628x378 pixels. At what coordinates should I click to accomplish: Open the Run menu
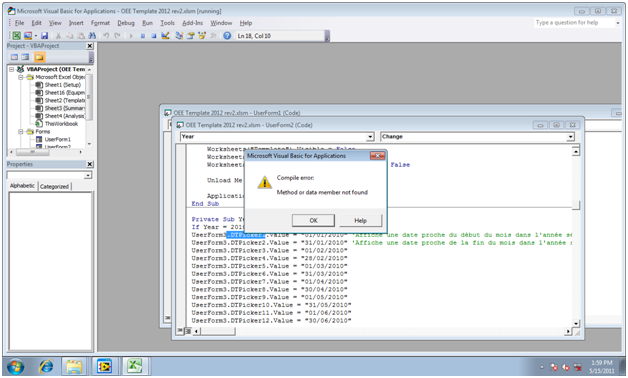[x=147, y=23]
